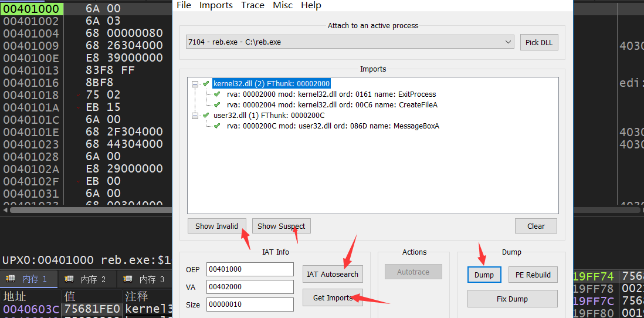Open the File menu in Scylla

pos(184,5)
